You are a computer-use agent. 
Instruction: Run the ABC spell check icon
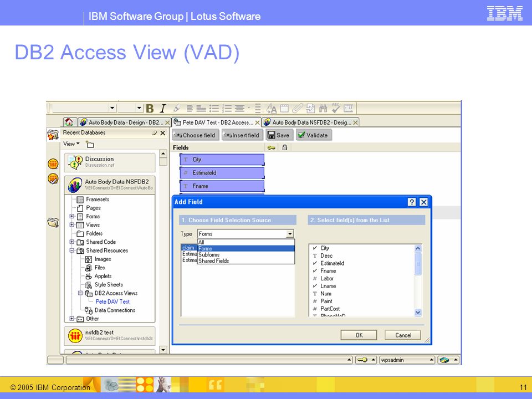[x=336, y=108]
